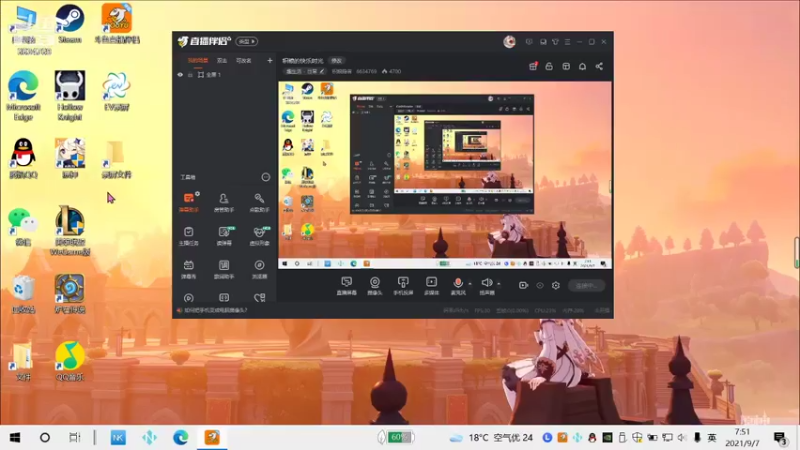Open Task View on the taskbar
The image size is (800, 450).
[74, 438]
